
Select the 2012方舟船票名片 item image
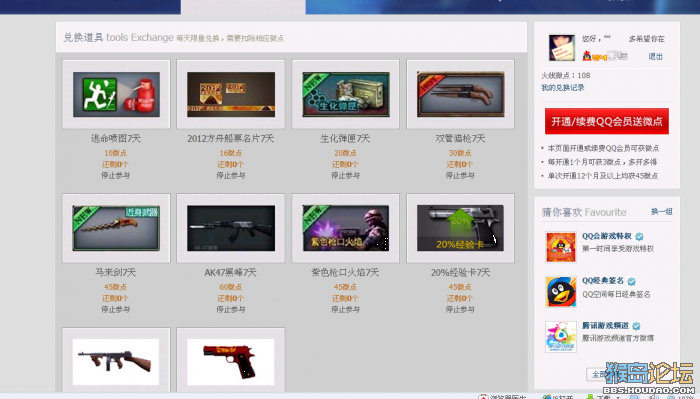pos(231,94)
